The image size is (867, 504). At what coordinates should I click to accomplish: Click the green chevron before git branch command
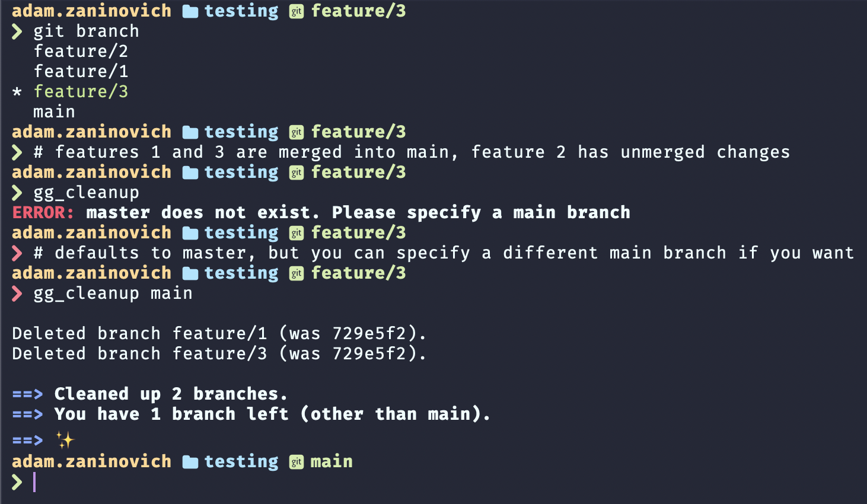coord(17,31)
